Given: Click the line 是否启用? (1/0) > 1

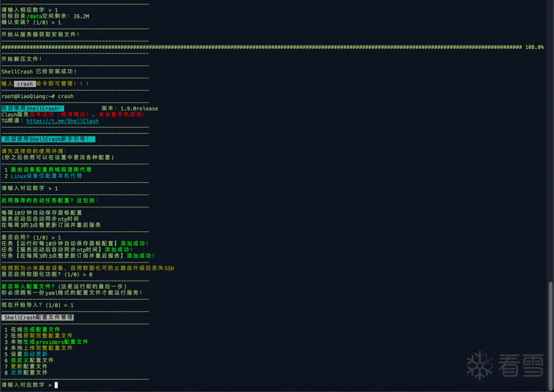Looking at the screenshot, I should click(x=31, y=238).
